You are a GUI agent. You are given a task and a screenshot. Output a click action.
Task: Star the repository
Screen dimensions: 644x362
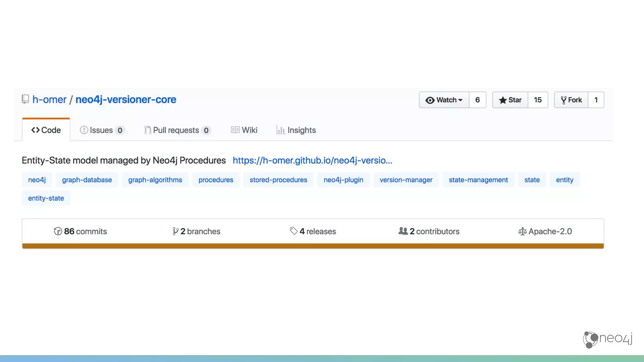(510, 100)
